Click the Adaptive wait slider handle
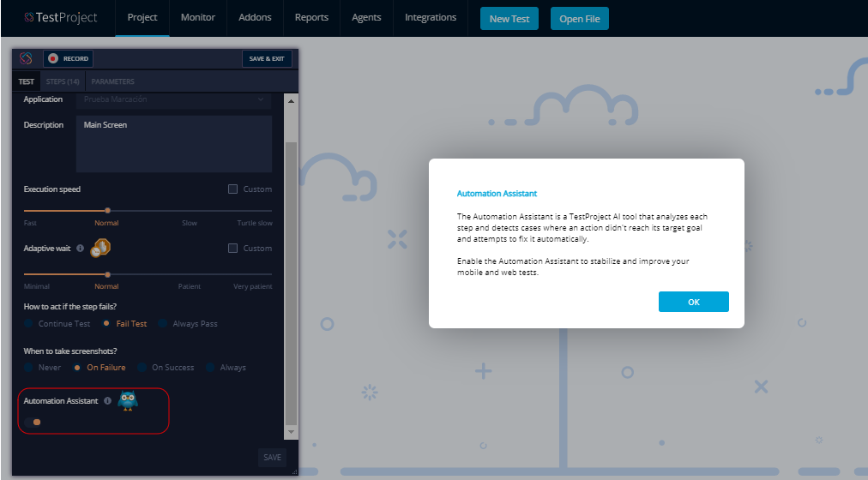The height and width of the screenshot is (480, 868). point(107,274)
